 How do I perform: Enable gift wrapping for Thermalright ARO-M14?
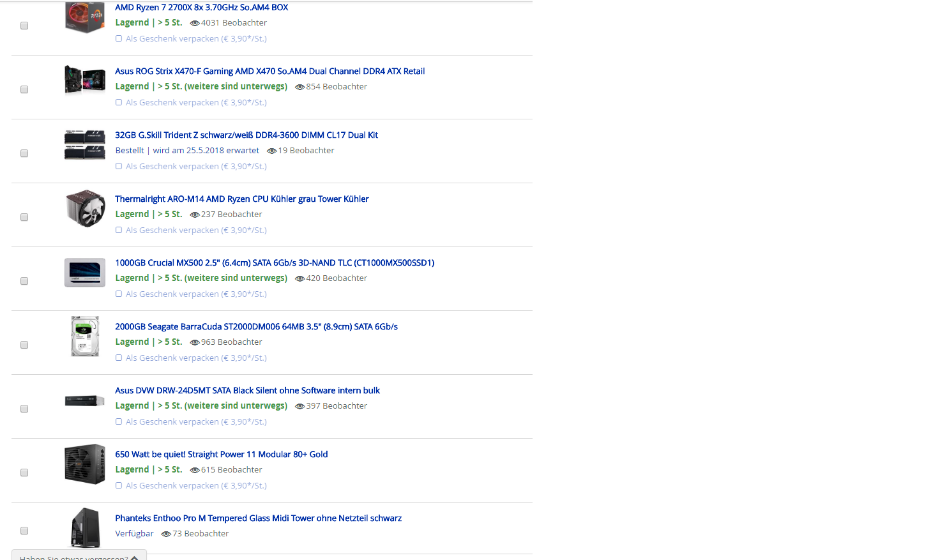coord(119,230)
